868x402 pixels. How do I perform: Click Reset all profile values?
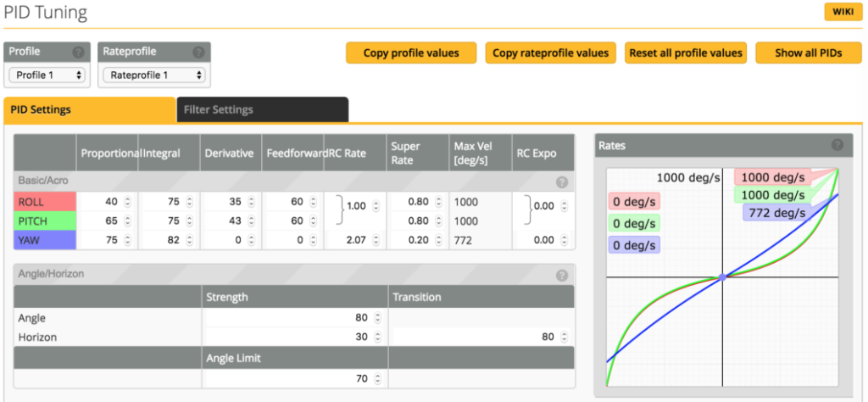tap(686, 53)
